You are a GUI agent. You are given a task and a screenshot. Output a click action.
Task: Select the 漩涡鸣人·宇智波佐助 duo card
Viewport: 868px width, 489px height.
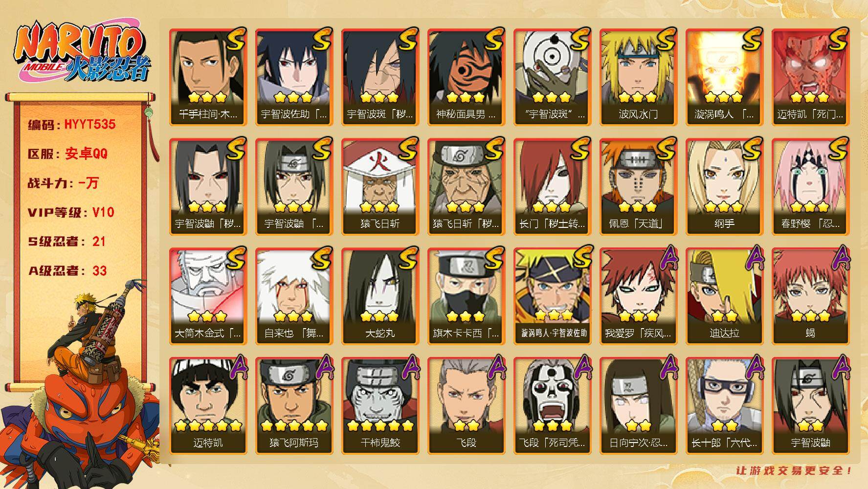coord(552,296)
